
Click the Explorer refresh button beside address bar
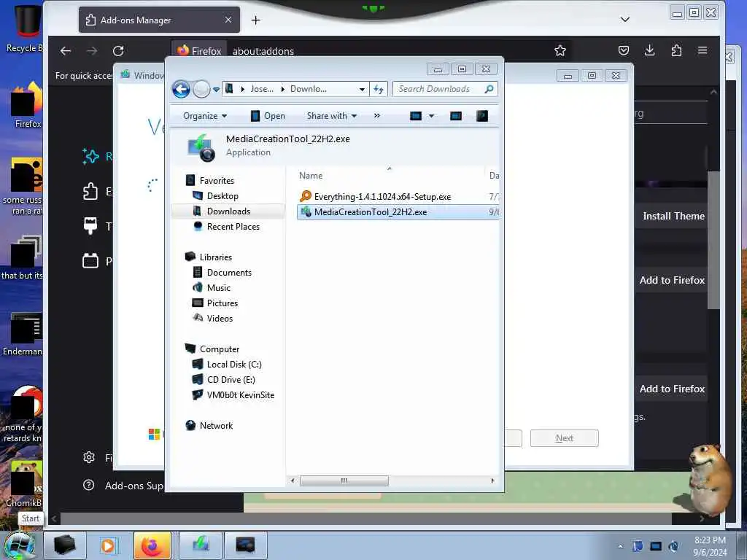point(379,89)
